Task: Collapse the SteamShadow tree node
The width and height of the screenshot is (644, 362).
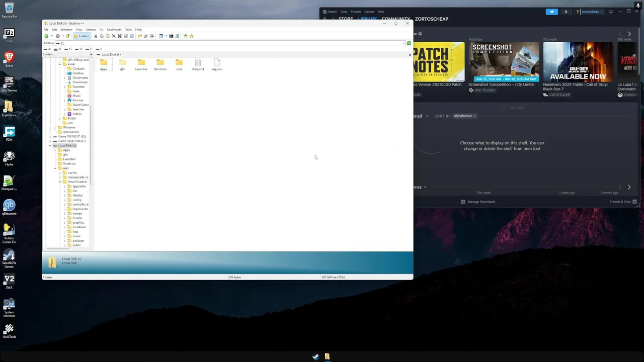Action: coord(60,182)
